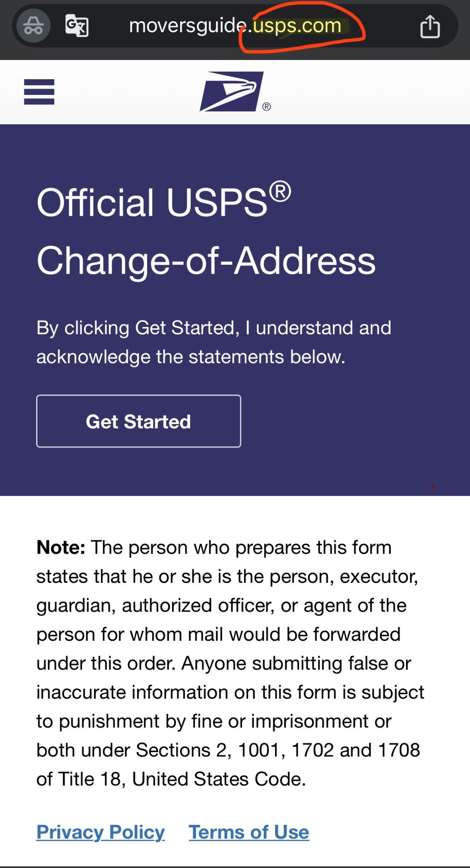Tap the small red dot in banner

433,487
